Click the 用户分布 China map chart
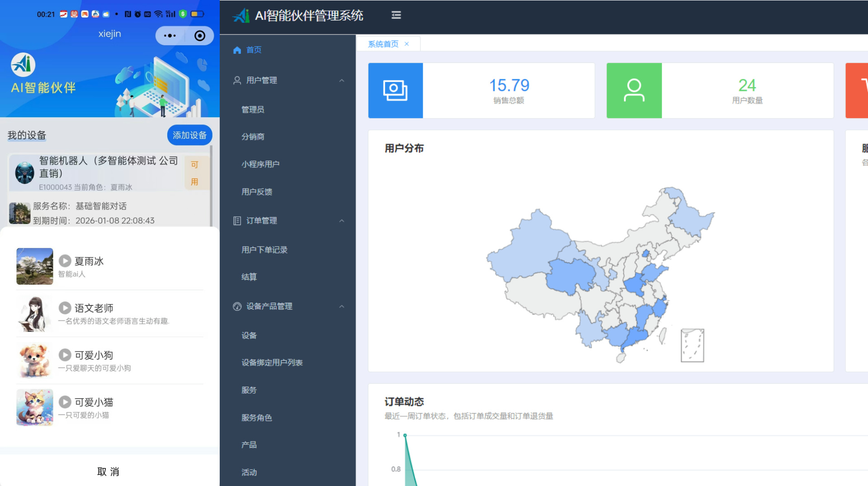Viewport: 868px width, 486px height. (x=600, y=274)
